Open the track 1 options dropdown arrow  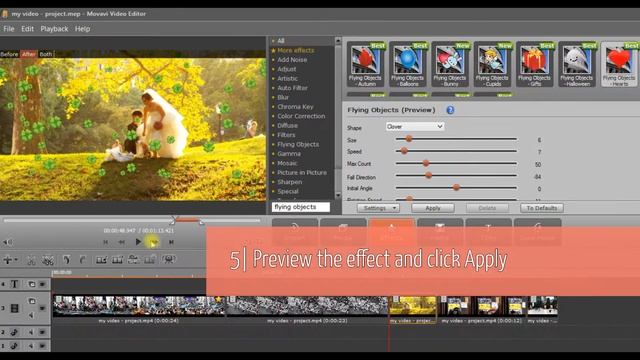pos(42,346)
